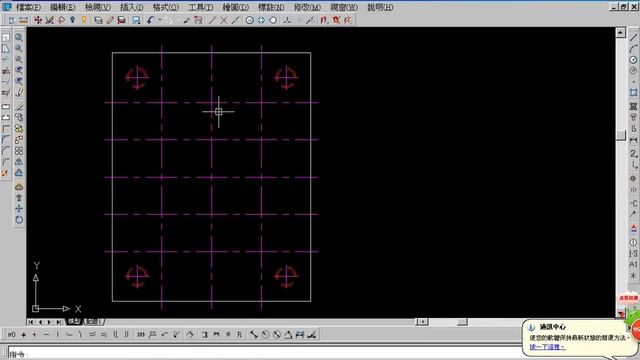Switch to the 模型 model tab
The image size is (640, 360).
[x=74, y=322]
